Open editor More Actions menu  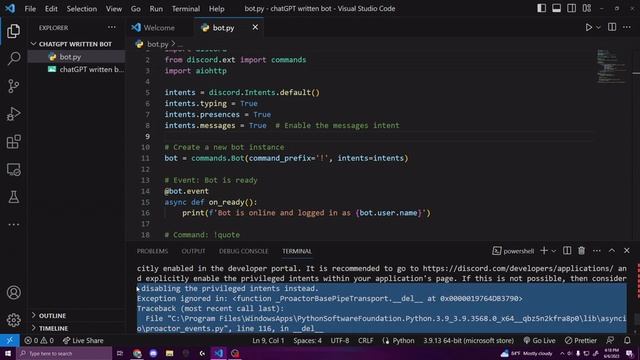coord(627,27)
